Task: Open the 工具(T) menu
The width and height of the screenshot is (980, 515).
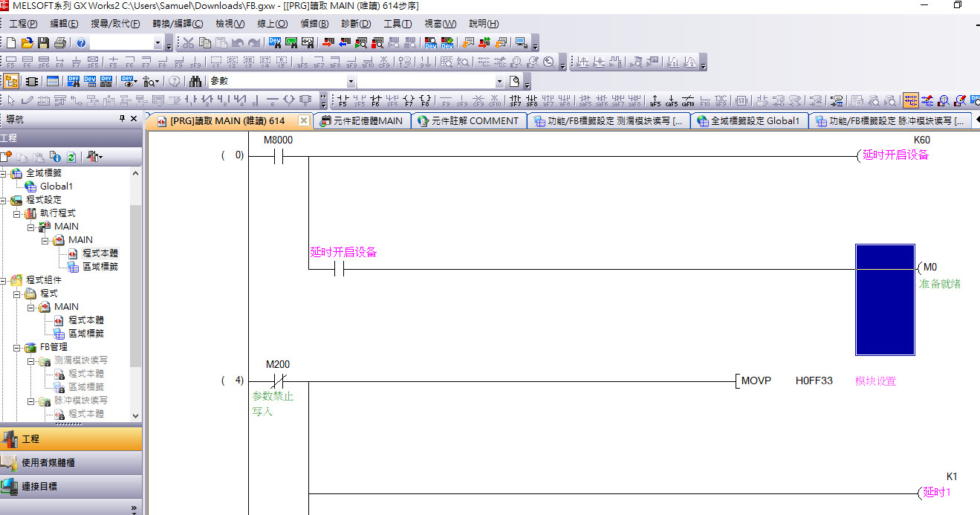Action: (397, 24)
